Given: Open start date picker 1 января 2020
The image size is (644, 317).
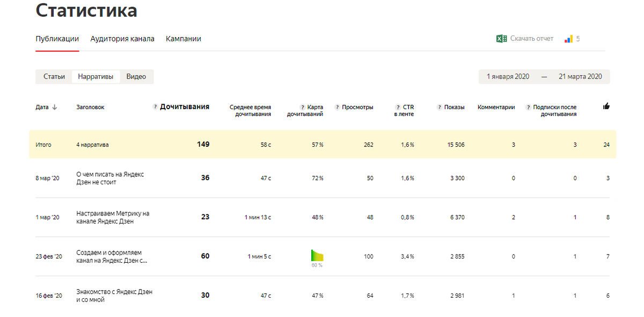Looking at the screenshot, I should [x=508, y=76].
